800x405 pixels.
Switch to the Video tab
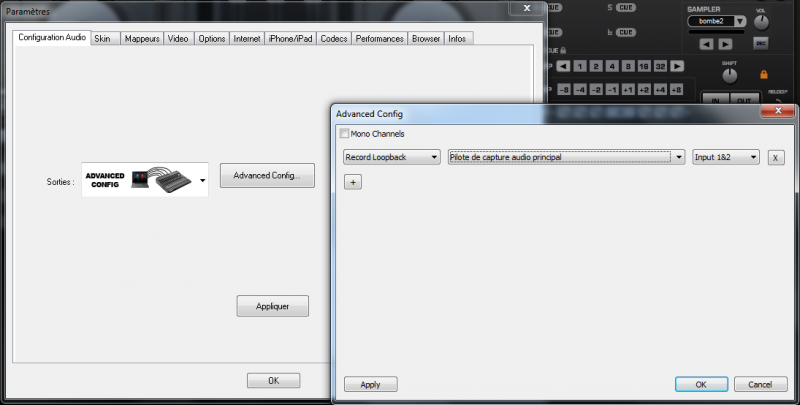(x=179, y=38)
